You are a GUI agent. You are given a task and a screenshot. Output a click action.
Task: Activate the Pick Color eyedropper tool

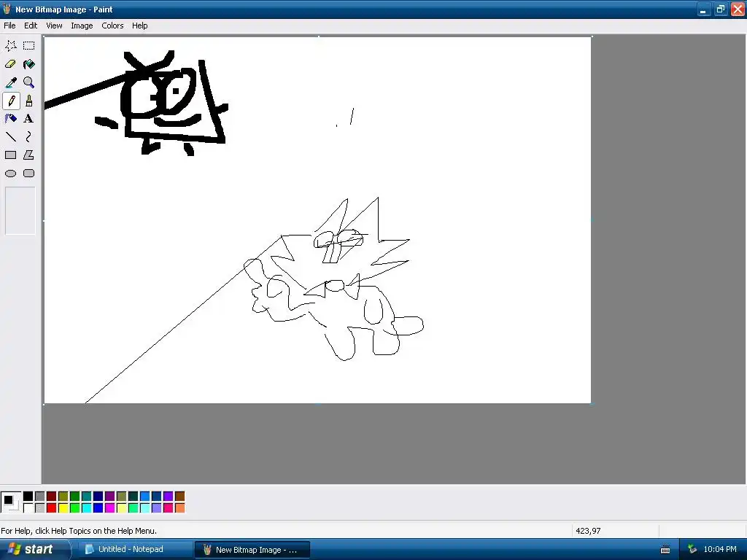point(10,82)
